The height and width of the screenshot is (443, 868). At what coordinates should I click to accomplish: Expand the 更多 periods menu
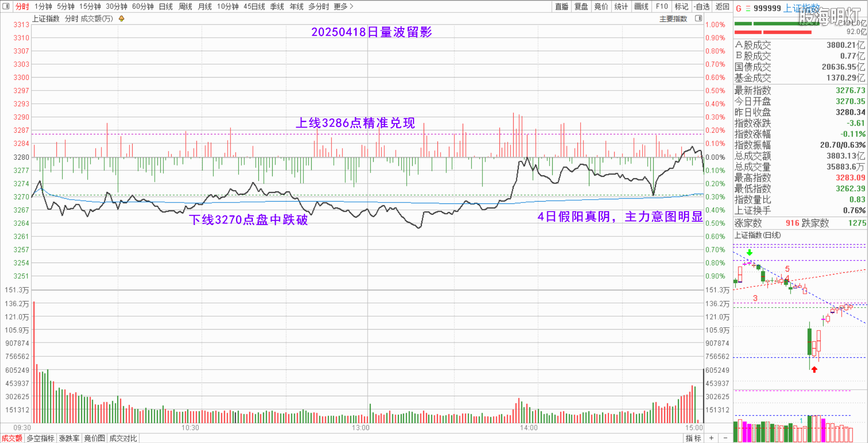point(343,6)
